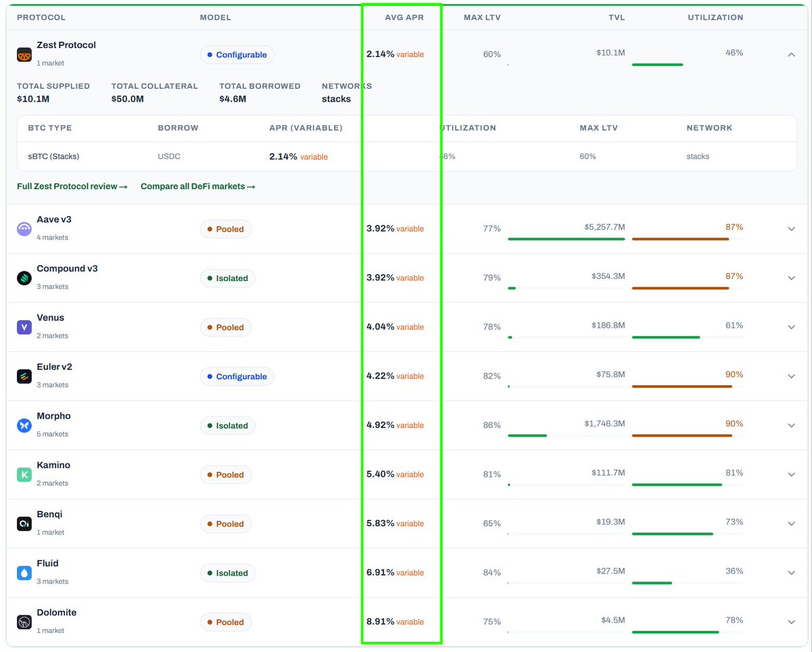Image resolution: width=812 pixels, height=652 pixels.
Task: Click the Dolomite logo icon
Action: click(x=24, y=622)
